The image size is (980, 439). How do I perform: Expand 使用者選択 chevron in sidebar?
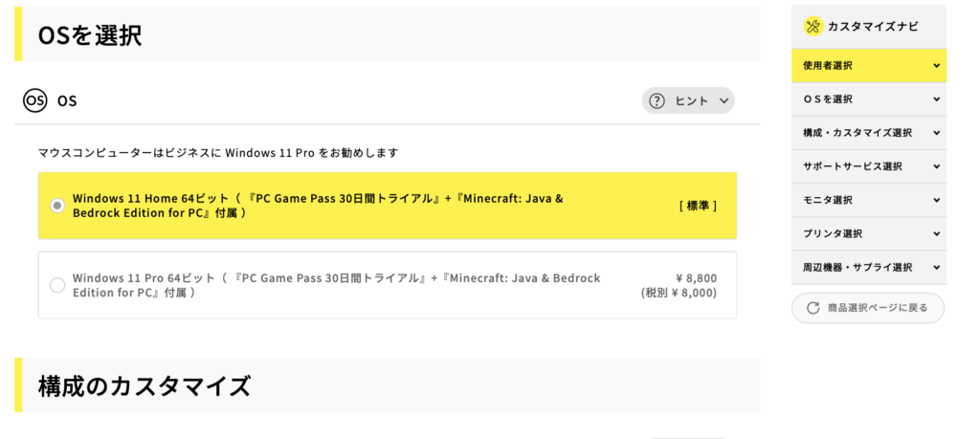(936, 66)
